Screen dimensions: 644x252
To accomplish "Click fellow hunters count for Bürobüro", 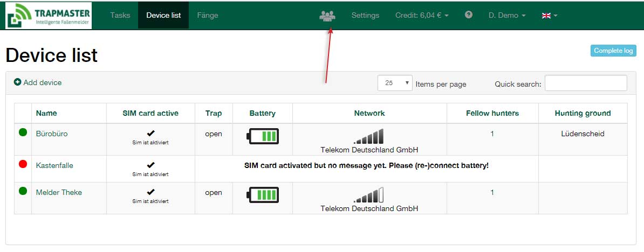I will pos(492,134).
